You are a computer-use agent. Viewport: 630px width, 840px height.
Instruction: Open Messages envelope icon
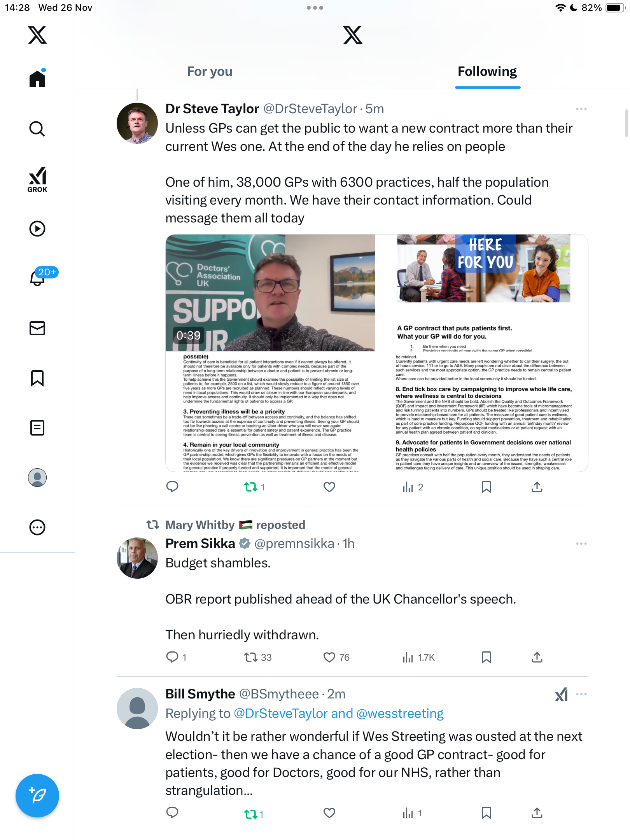(x=37, y=328)
